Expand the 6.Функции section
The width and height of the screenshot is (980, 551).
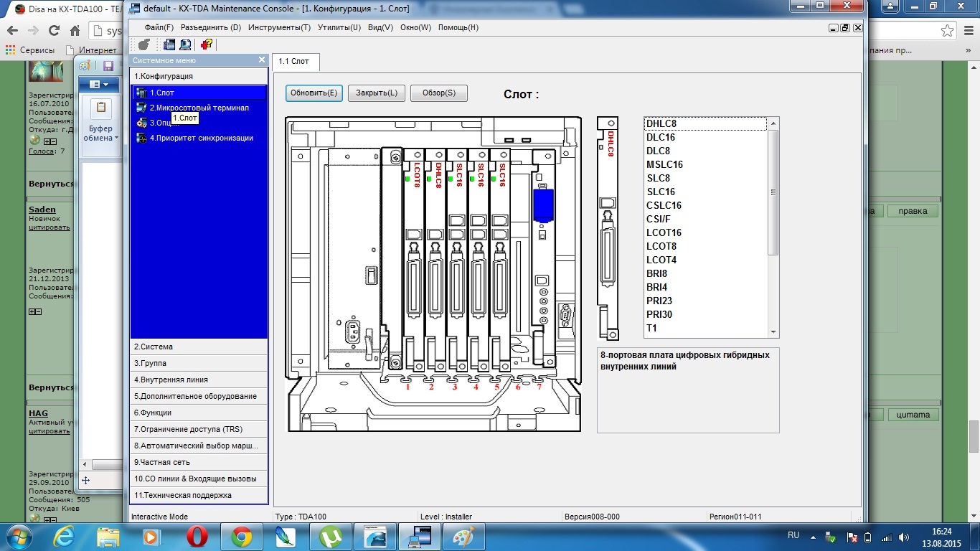(x=199, y=413)
